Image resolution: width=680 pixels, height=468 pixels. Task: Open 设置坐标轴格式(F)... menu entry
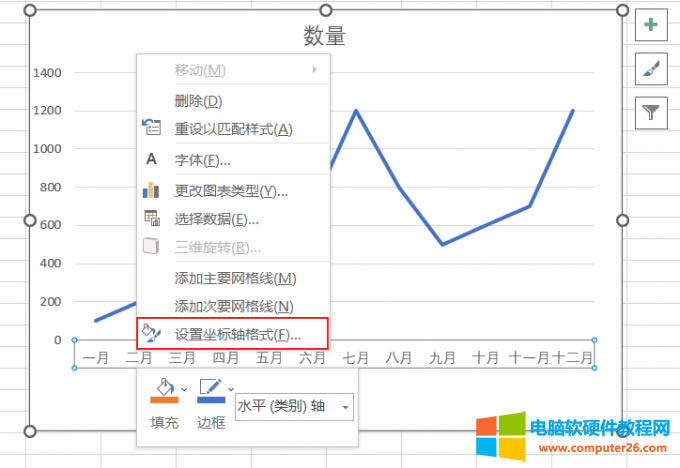[233, 334]
